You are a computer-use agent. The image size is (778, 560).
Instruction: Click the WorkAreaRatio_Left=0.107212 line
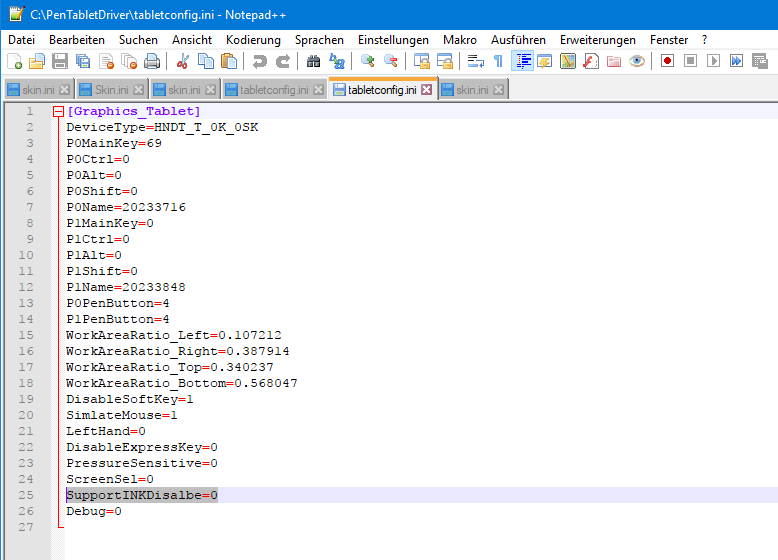pyautogui.click(x=174, y=335)
